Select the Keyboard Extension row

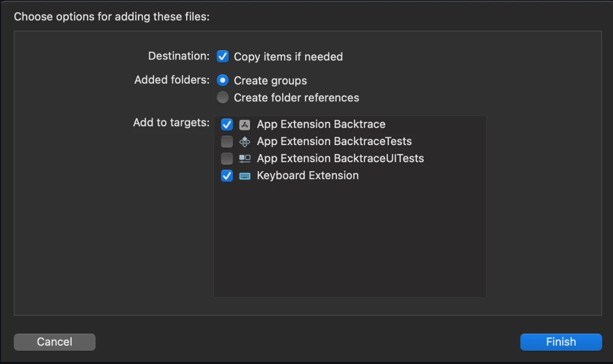[x=307, y=176]
